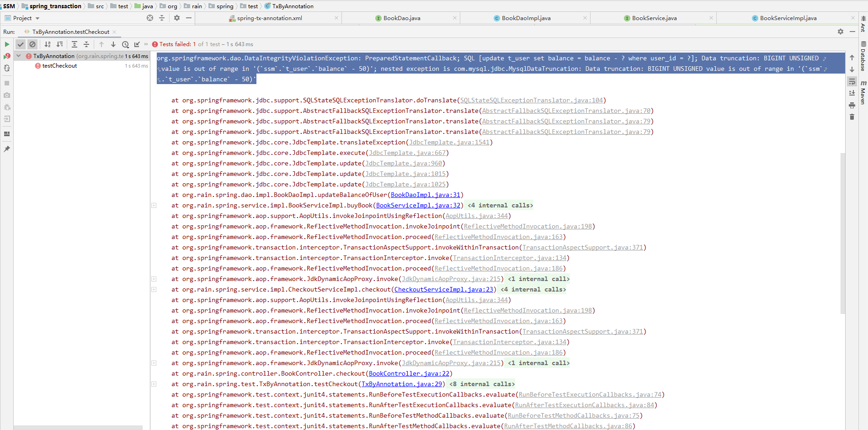Close the TxByAnnotation.testCheckout run tab

[114, 32]
